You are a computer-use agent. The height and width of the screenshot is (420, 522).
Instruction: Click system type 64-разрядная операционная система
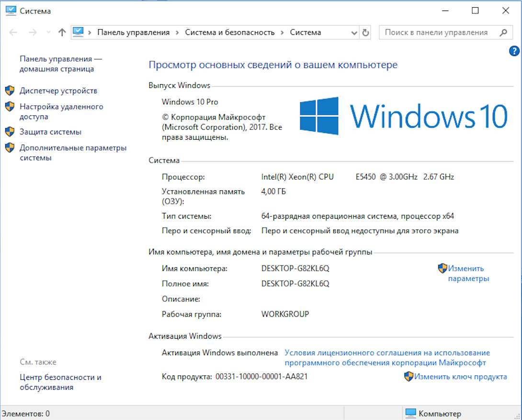pyautogui.click(x=358, y=216)
